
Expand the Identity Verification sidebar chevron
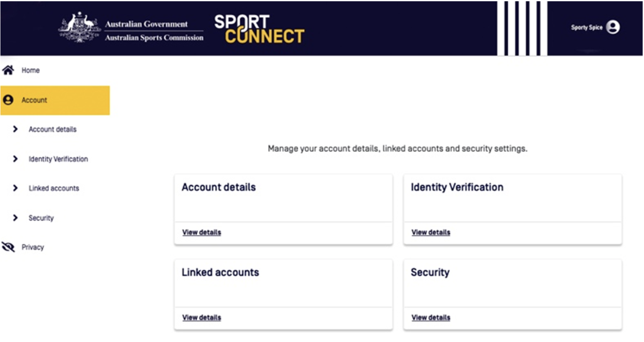coord(15,159)
